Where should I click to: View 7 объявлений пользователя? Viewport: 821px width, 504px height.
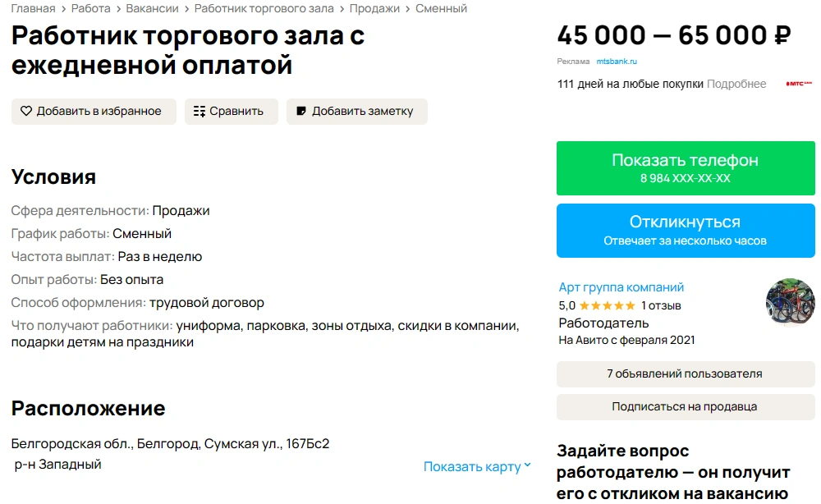pyautogui.click(x=685, y=374)
